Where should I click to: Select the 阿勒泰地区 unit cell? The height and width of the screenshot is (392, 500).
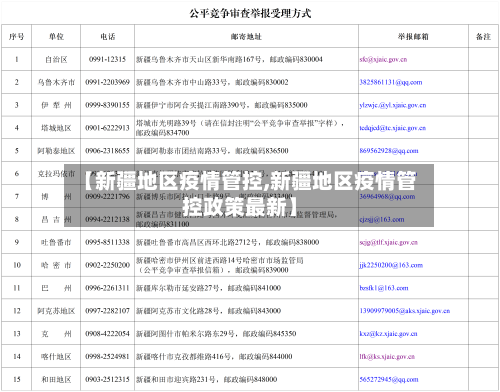click(x=56, y=151)
